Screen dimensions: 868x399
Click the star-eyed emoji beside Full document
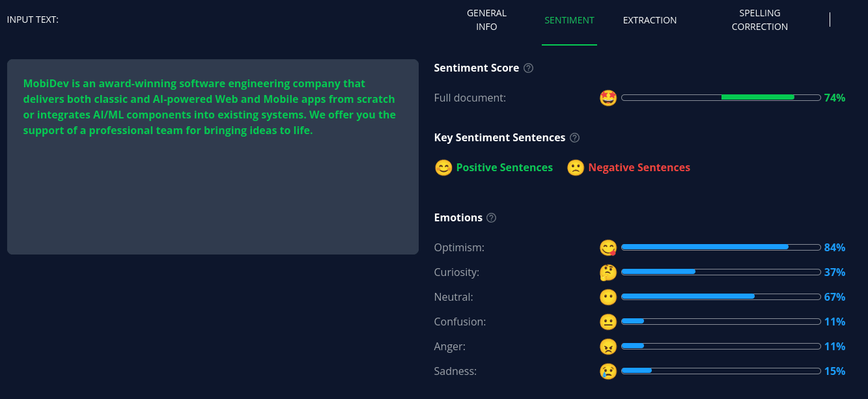click(608, 98)
